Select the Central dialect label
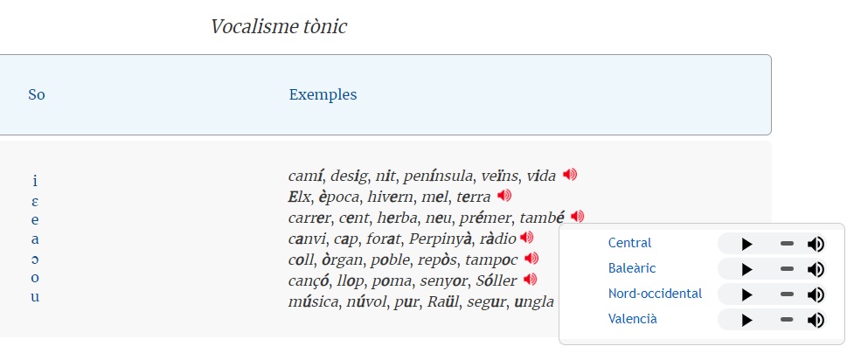868x360 pixels. [x=629, y=243]
